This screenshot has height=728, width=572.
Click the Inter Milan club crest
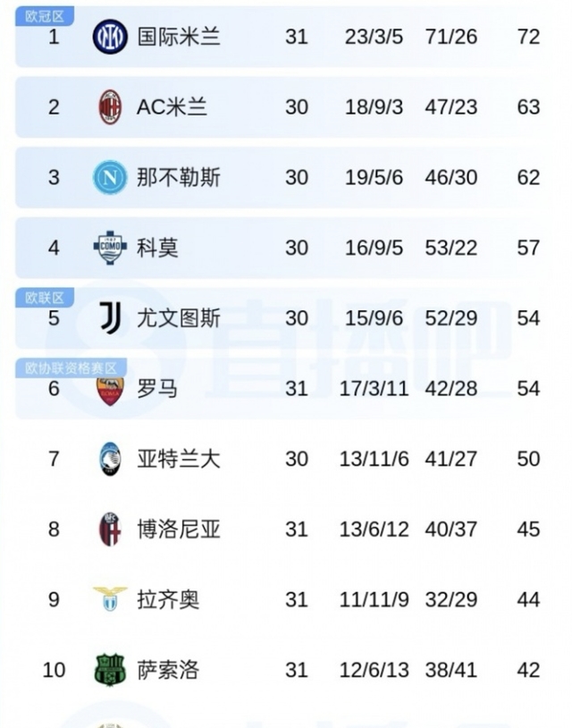[110, 38]
